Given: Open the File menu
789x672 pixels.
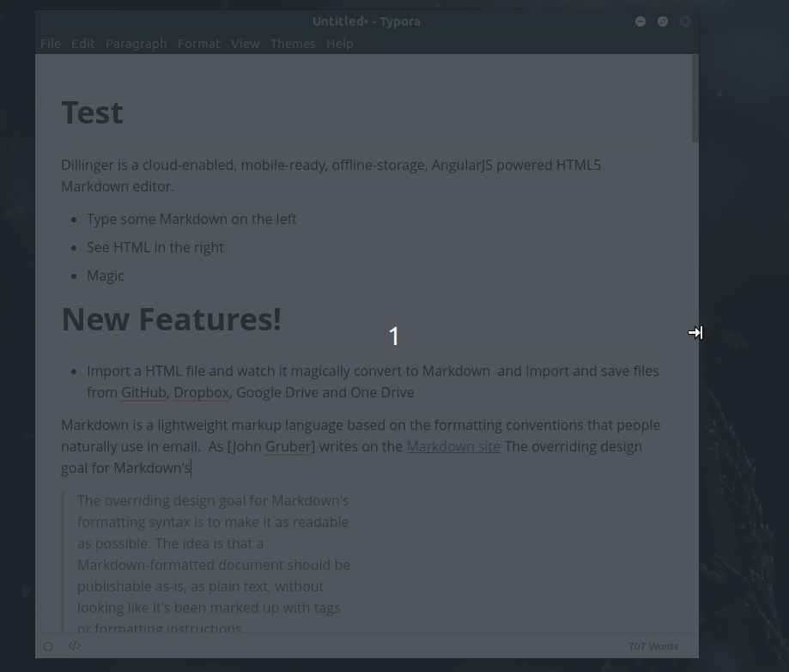Looking at the screenshot, I should click(50, 43).
